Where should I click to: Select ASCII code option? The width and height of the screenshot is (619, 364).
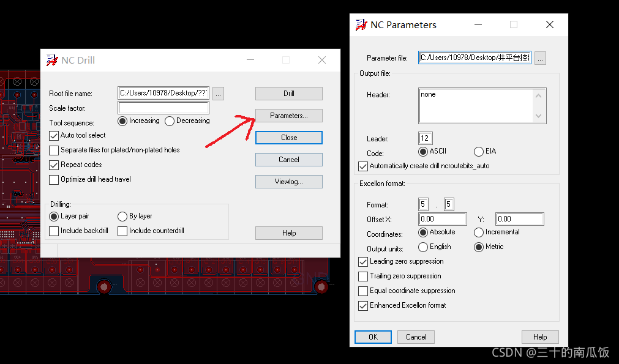(x=423, y=152)
